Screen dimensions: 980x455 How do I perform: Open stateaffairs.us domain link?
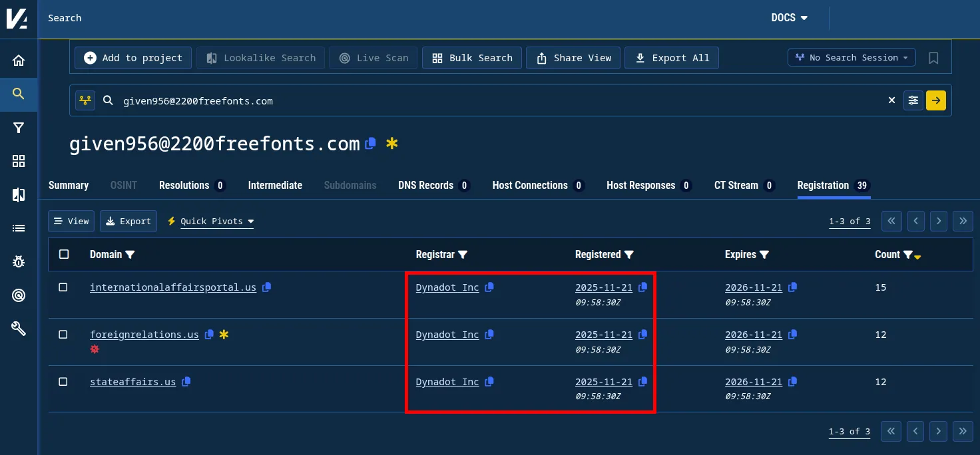pyautogui.click(x=133, y=382)
